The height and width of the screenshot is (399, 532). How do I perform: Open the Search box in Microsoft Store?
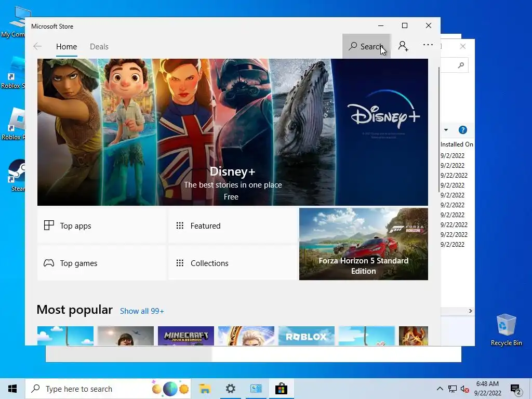click(x=366, y=46)
